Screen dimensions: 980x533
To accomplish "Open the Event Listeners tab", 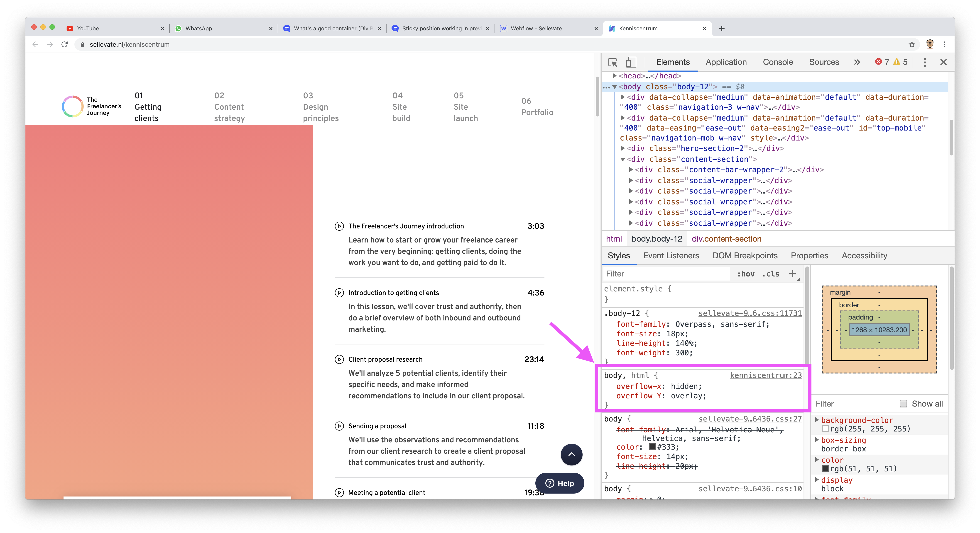I will 671,255.
